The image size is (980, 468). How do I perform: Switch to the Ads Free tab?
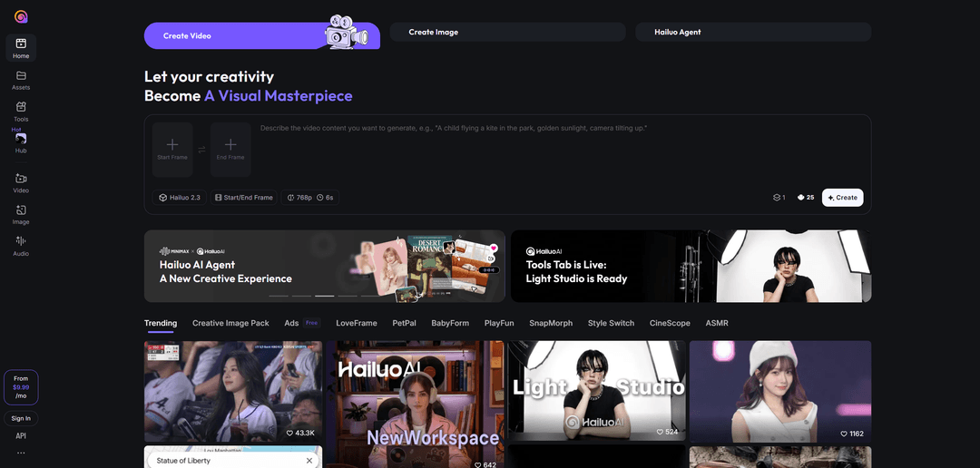coord(302,323)
